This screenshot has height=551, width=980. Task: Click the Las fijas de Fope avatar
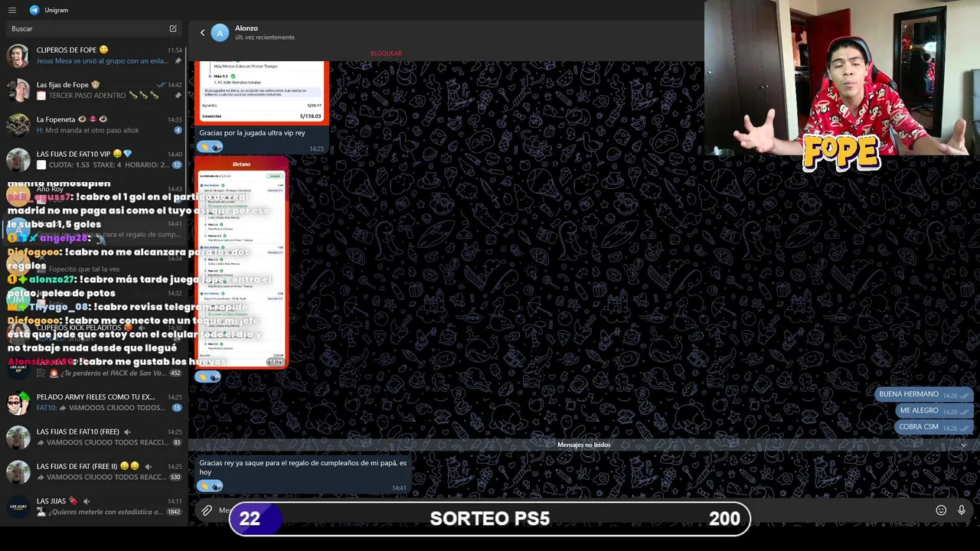(18, 90)
